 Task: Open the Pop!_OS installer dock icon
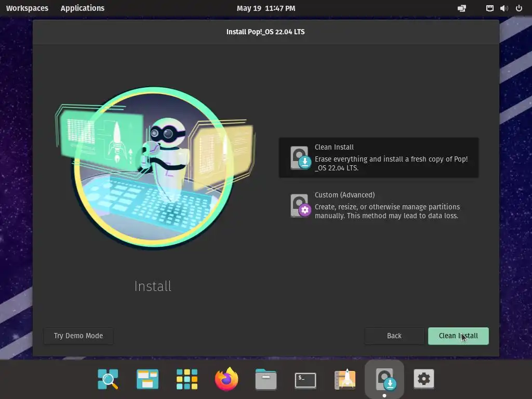(384, 379)
